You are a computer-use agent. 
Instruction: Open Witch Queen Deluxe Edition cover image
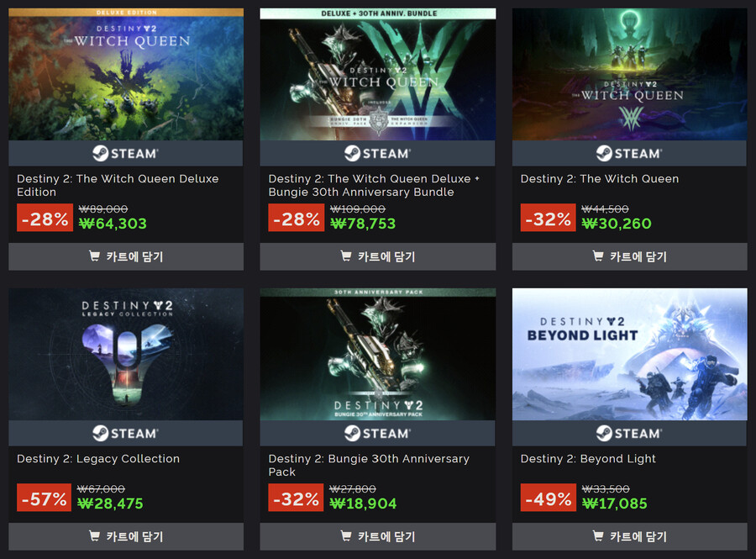[126, 74]
